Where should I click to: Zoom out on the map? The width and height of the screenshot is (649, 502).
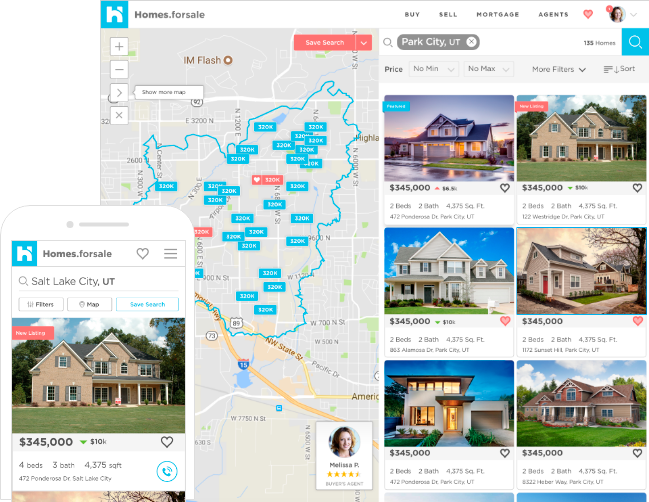(119, 69)
